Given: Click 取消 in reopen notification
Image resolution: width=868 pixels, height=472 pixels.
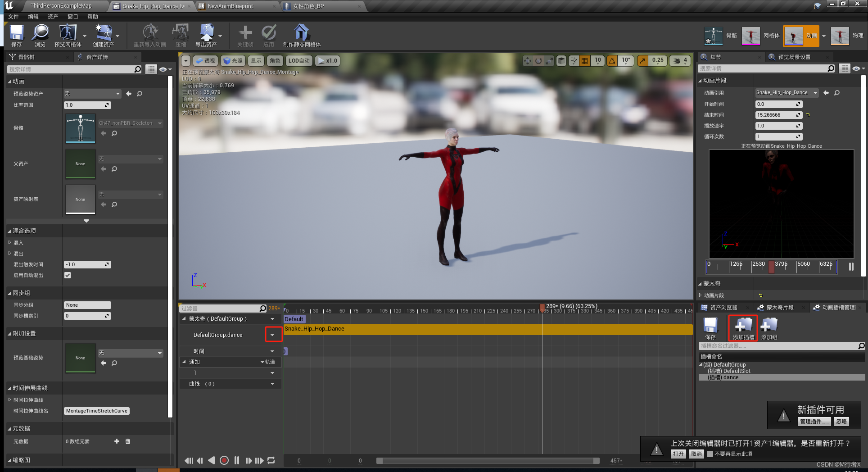Looking at the screenshot, I should click(696, 454).
